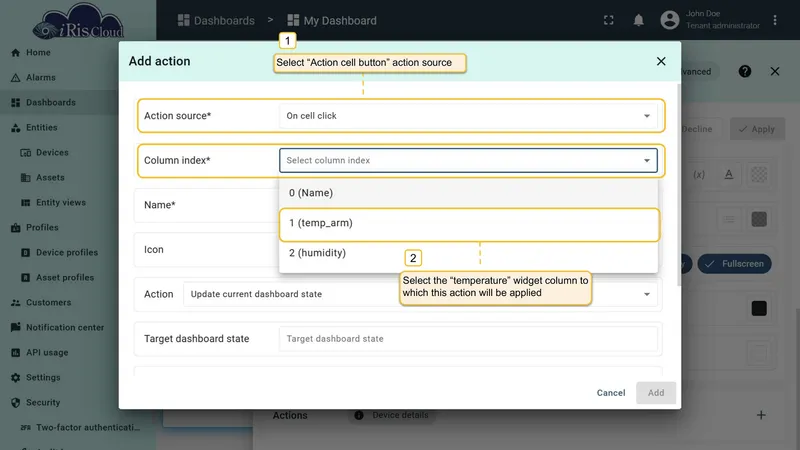Open Two-factor authentication sidebar item
Viewport: 800px width, 450px height.
coord(88,428)
